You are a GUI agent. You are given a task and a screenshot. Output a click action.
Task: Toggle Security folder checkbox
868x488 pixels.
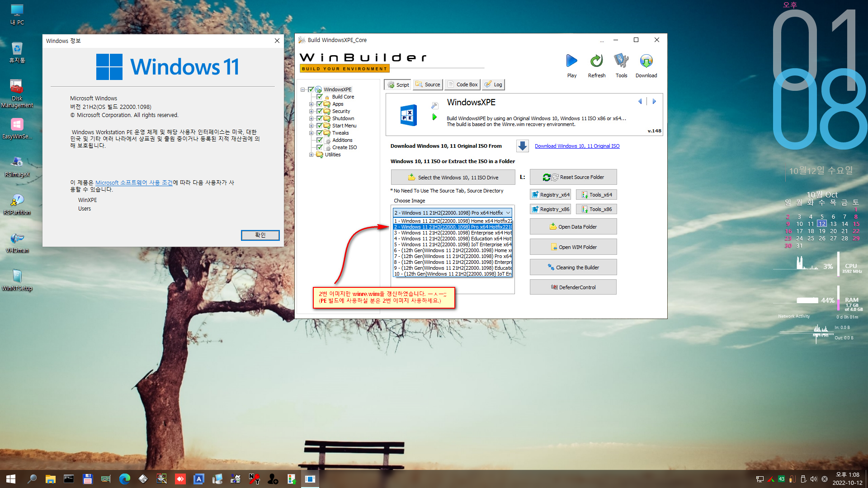coord(320,111)
